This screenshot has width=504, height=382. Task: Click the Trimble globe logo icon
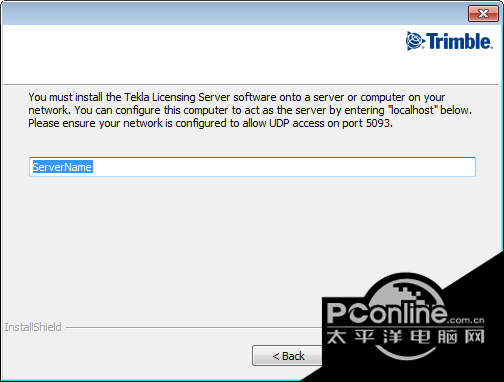point(415,41)
